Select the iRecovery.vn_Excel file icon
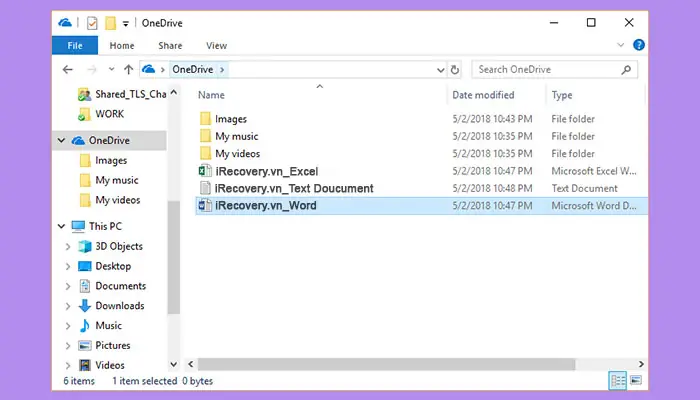 click(205, 171)
